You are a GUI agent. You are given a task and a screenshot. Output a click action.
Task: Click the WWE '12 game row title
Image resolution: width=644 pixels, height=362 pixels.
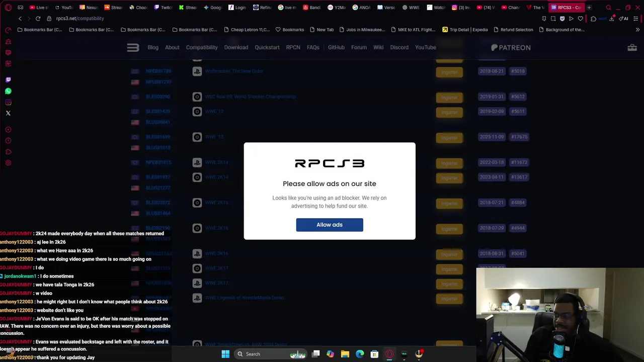[214, 112]
